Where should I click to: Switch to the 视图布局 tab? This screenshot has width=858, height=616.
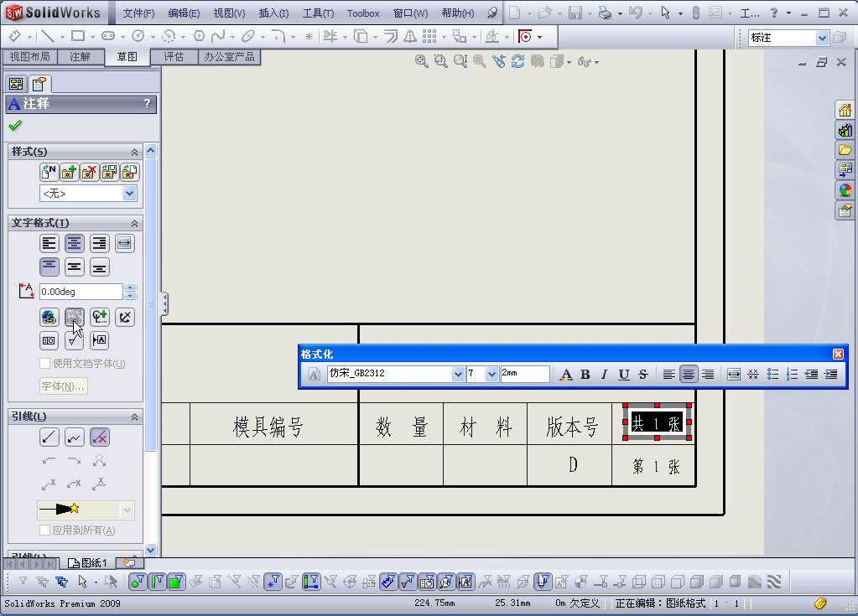point(29,57)
